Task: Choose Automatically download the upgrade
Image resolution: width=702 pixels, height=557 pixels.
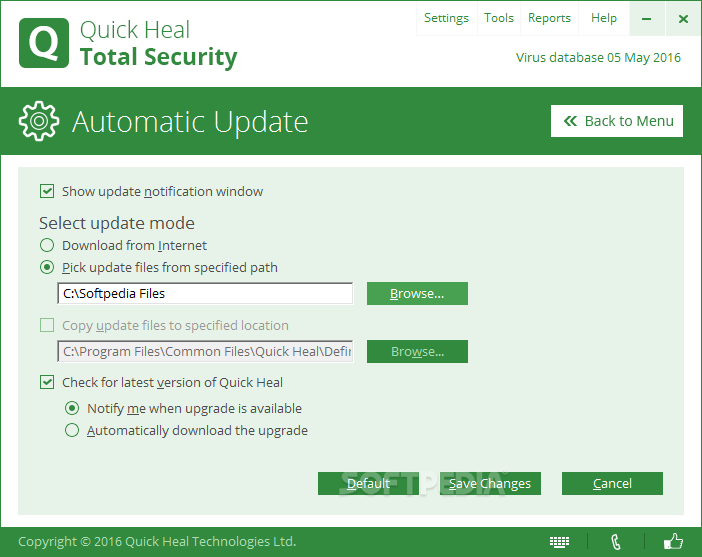Action: [x=72, y=430]
